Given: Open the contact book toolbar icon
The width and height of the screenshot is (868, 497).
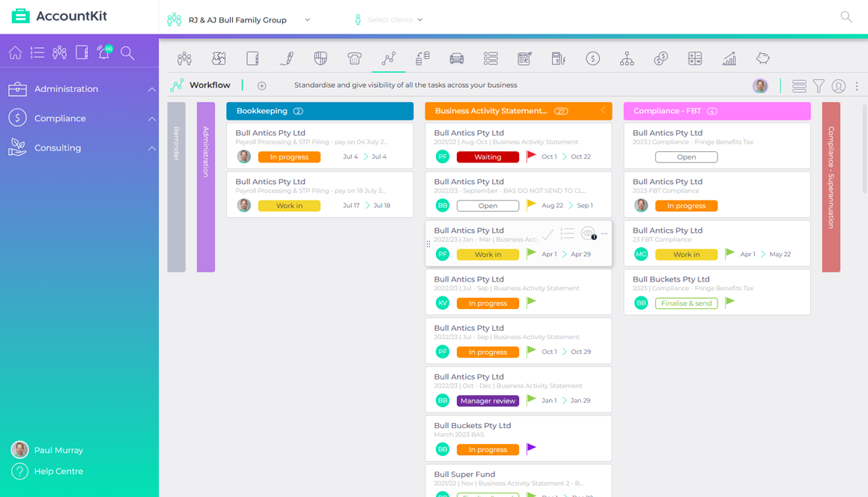Looking at the screenshot, I should [x=252, y=58].
